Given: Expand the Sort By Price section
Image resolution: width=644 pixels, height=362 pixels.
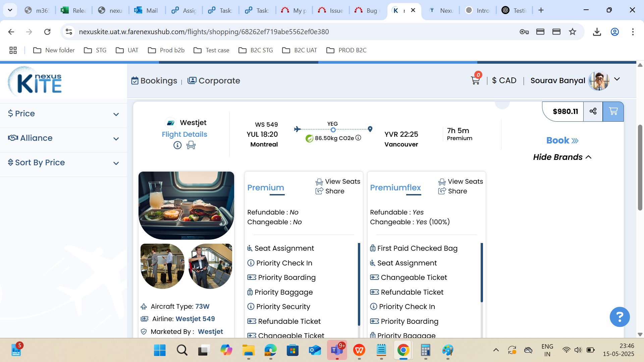Looking at the screenshot, I should [64, 163].
